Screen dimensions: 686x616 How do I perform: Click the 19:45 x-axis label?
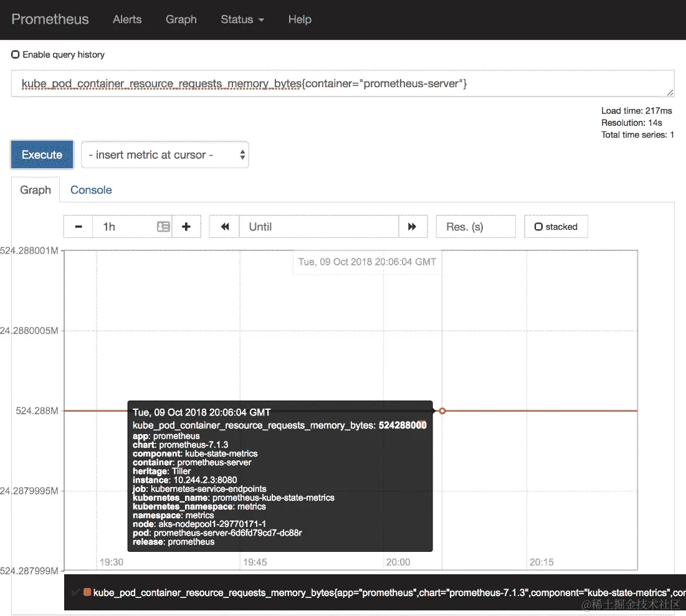pyautogui.click(x=255, y=562)
